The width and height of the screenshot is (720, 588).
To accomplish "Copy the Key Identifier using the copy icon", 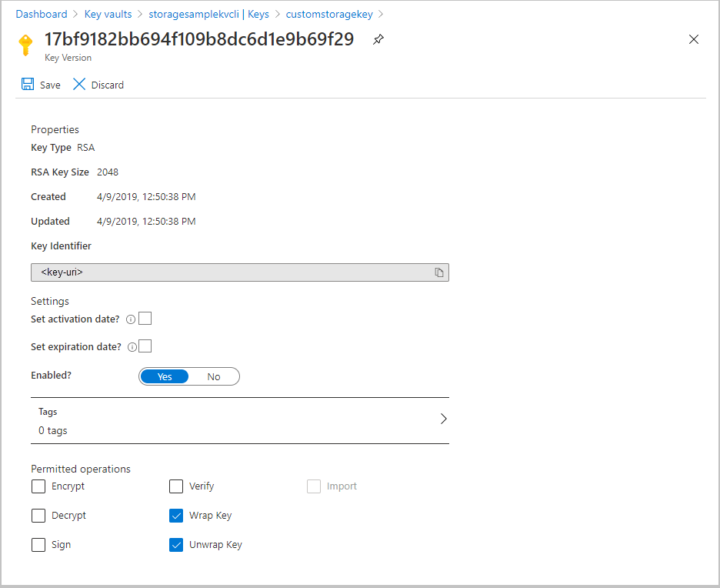I will (x=438, y=272).
